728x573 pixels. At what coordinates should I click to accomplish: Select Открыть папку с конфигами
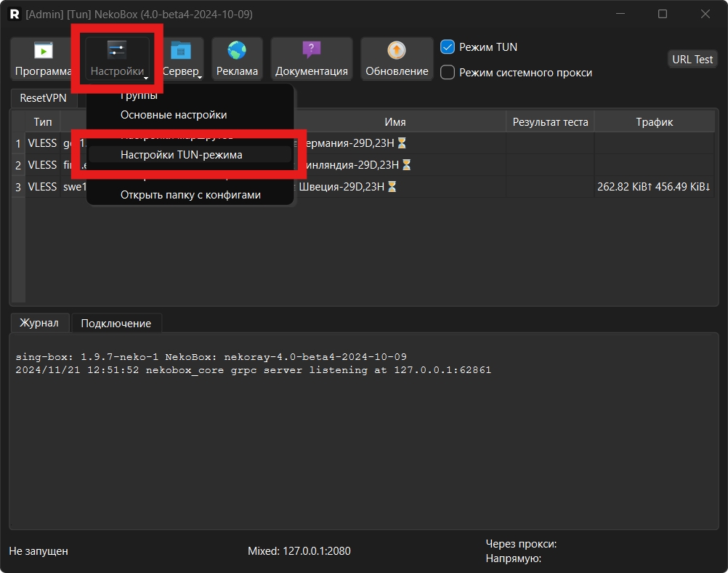(x=190, y=195)
